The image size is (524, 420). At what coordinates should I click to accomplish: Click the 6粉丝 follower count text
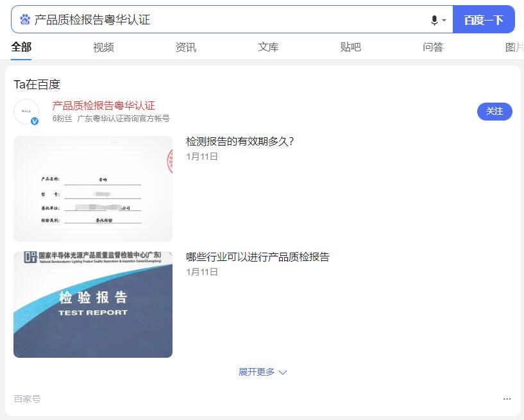click(62, 118)
